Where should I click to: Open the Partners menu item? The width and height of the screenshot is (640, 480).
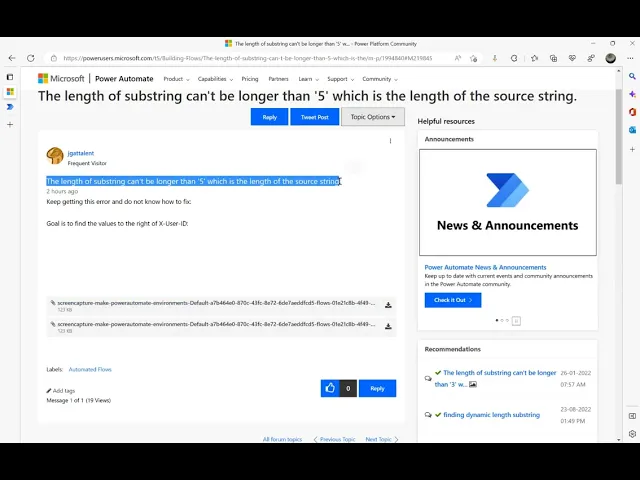(x=278, y=79)
